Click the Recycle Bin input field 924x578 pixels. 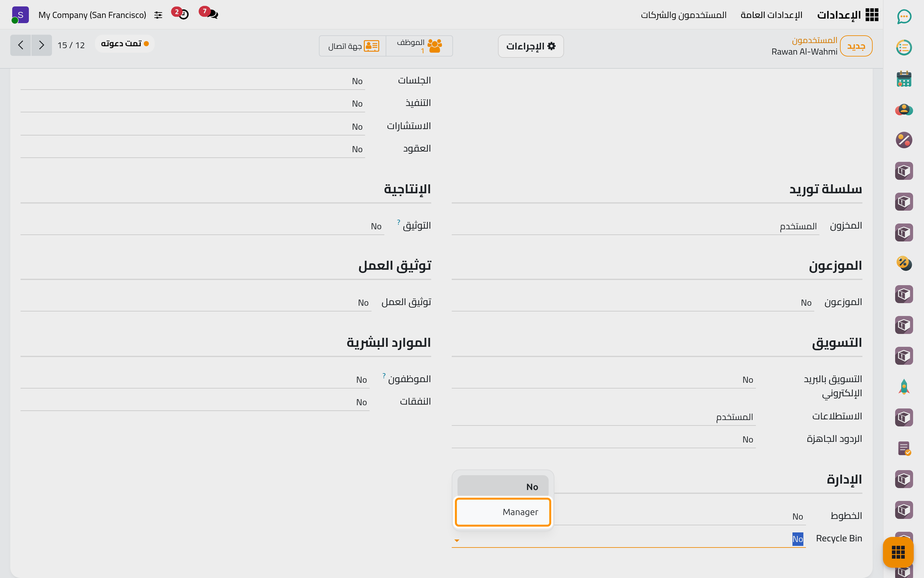pos(628,539)
